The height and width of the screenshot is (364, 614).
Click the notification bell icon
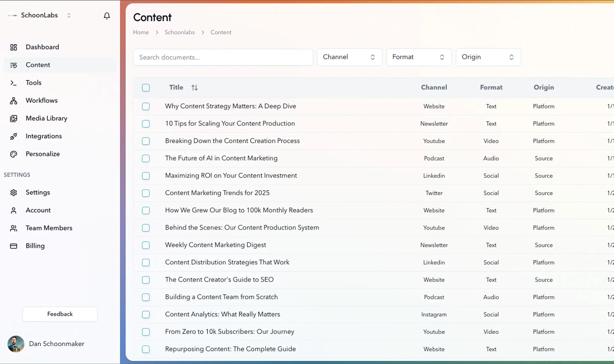coord(107,16)
